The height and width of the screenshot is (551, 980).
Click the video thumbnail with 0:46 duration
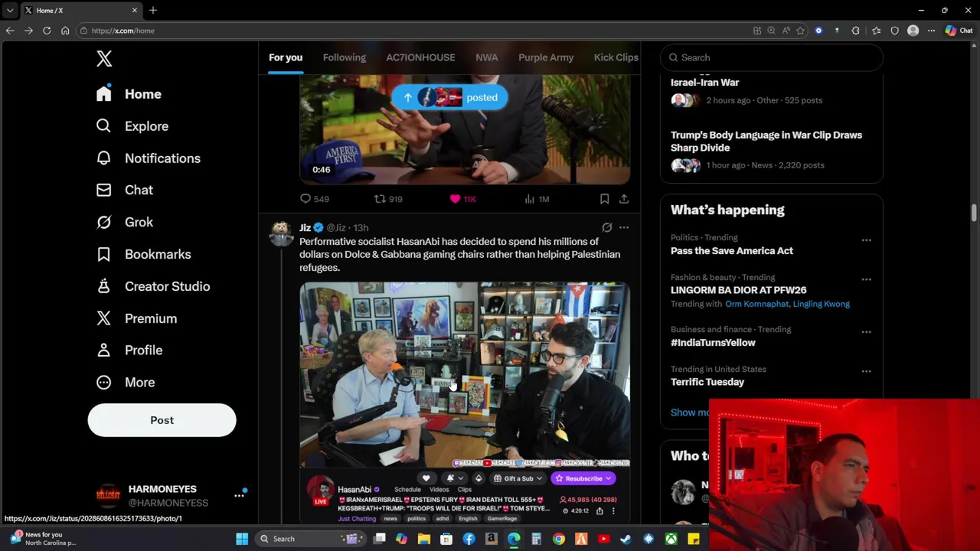pos(465,129)
